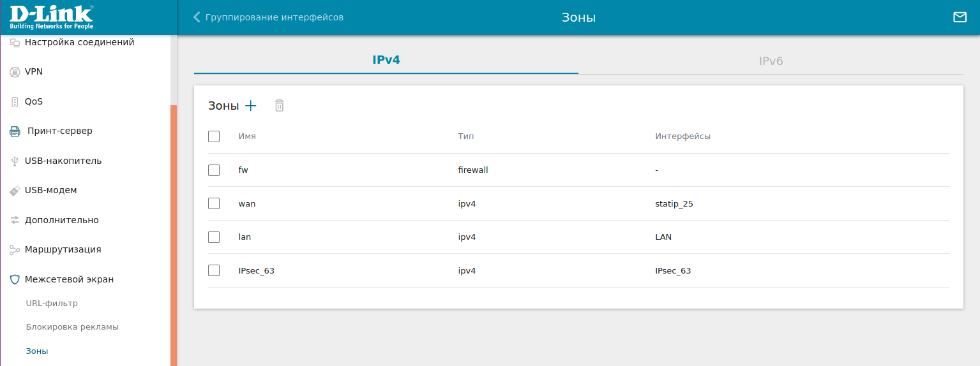This screenshot has height=366, width=980.
Task: Toggle the select-all checkbox in table header
Action: point(214,136)
